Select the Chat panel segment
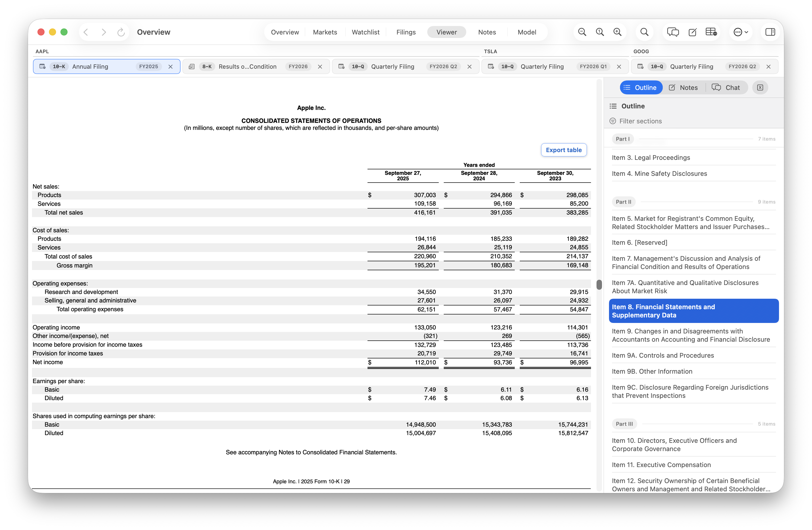The height and width of the screenshot is (530, 812). click(x=726, y=88)
